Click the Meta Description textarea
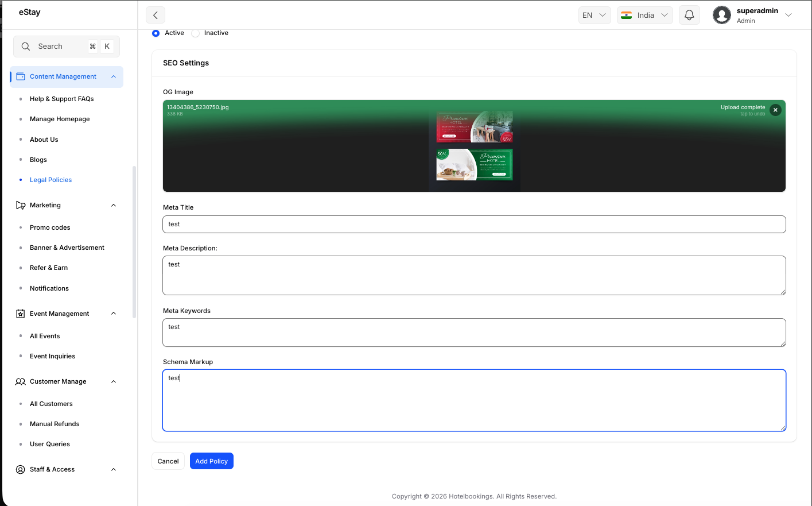The width and height of the screenshot is (812, 506). [474, 276]
